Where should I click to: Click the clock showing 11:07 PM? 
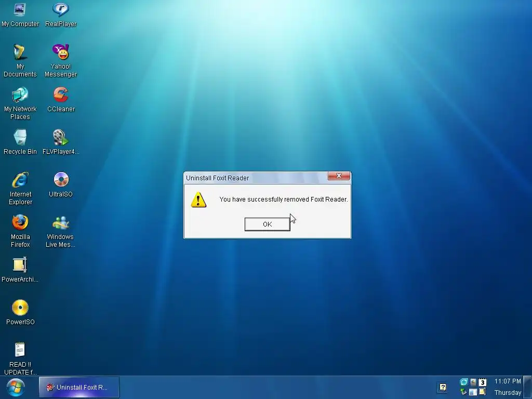(x=508, y=381)
